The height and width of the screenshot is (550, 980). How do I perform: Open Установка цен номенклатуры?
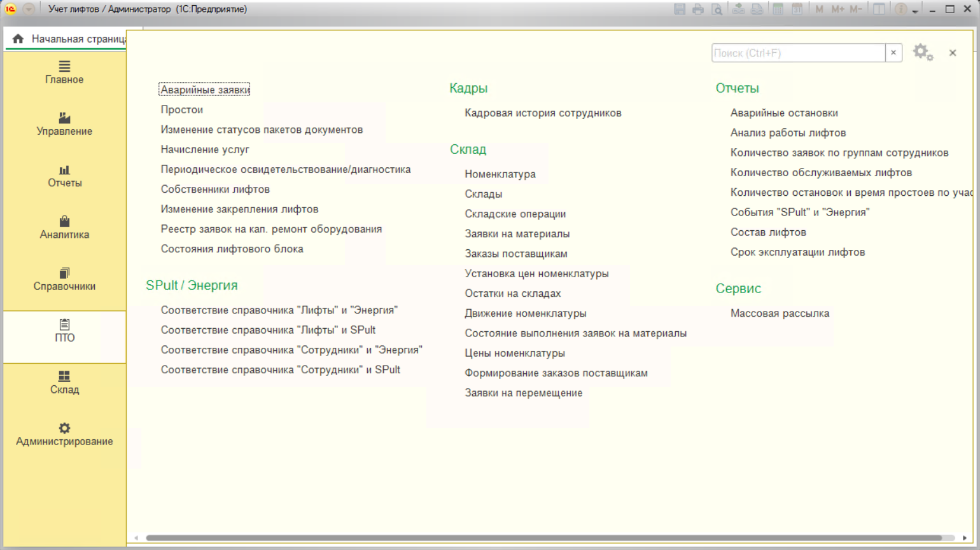coord(536,273)
